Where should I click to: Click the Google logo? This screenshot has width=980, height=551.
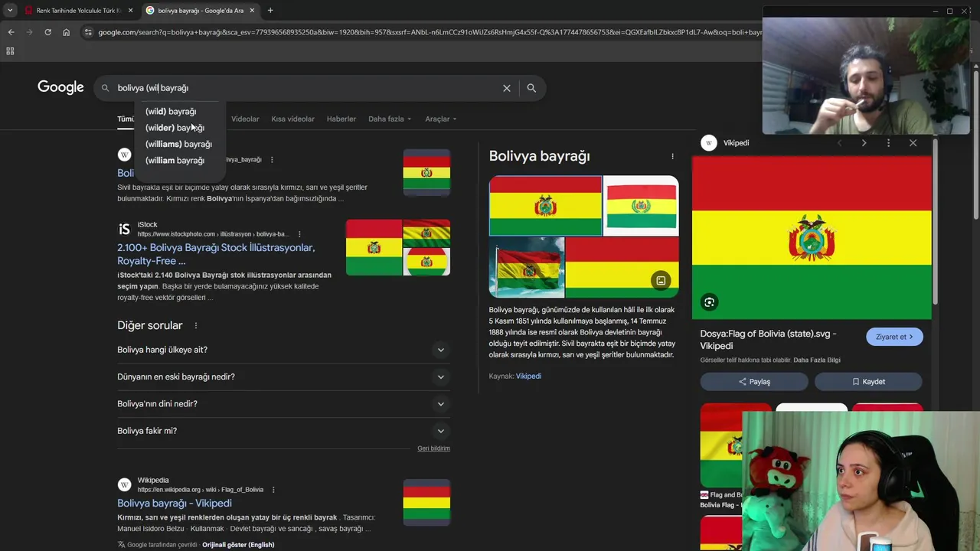[60, 87]
